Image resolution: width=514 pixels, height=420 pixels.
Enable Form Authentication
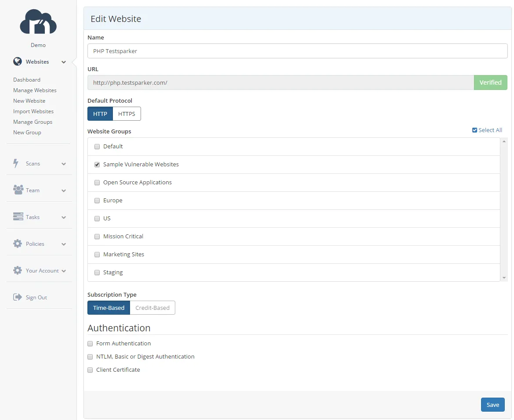[90, 343]
